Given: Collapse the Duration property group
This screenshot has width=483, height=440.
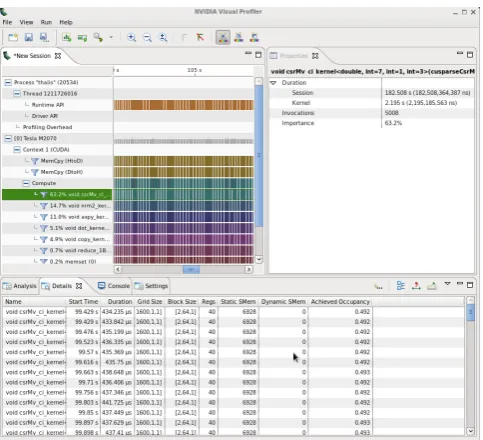Looking at the screenshot, I should tap(273, 83).
